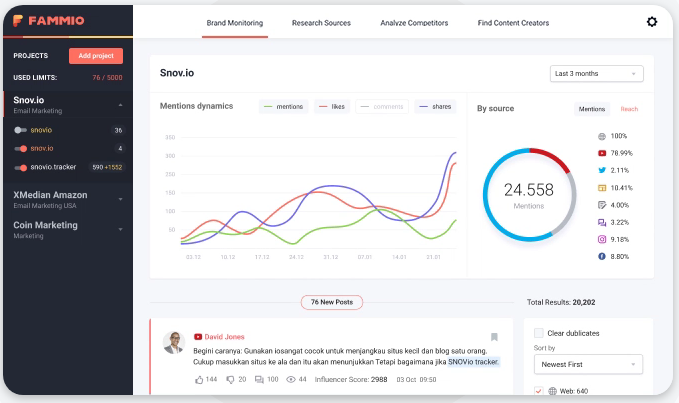Toggle the snov.io keyword switch
679x403 pixels.
point(20,148)
